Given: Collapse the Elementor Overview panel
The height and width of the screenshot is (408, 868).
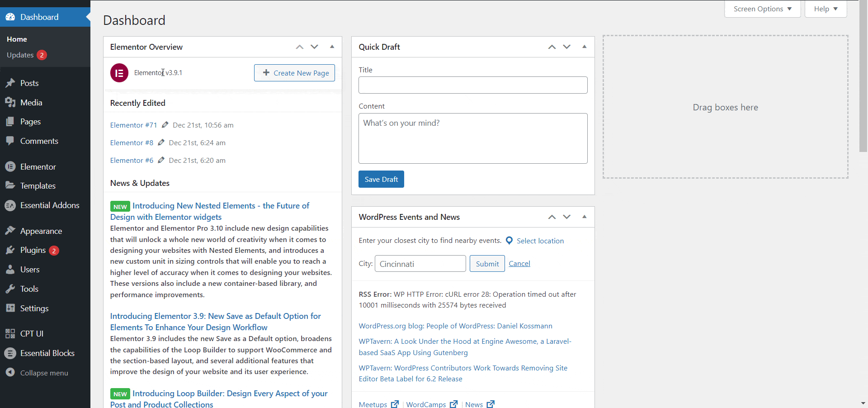Looking at the screenshot, I should click(332, 47).
